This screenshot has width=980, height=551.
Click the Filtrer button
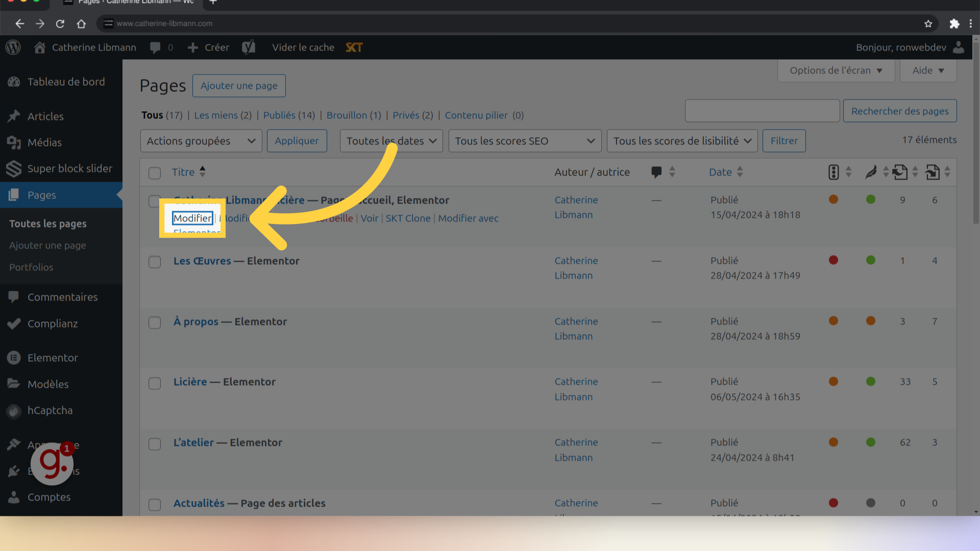[784, 141]
